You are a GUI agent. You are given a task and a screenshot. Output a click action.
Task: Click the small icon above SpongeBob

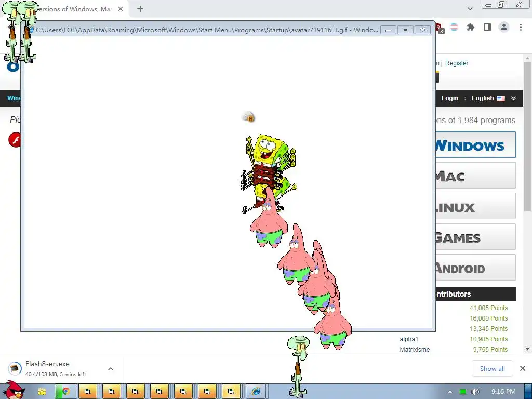pyautogui.click(x=249, y=117)
